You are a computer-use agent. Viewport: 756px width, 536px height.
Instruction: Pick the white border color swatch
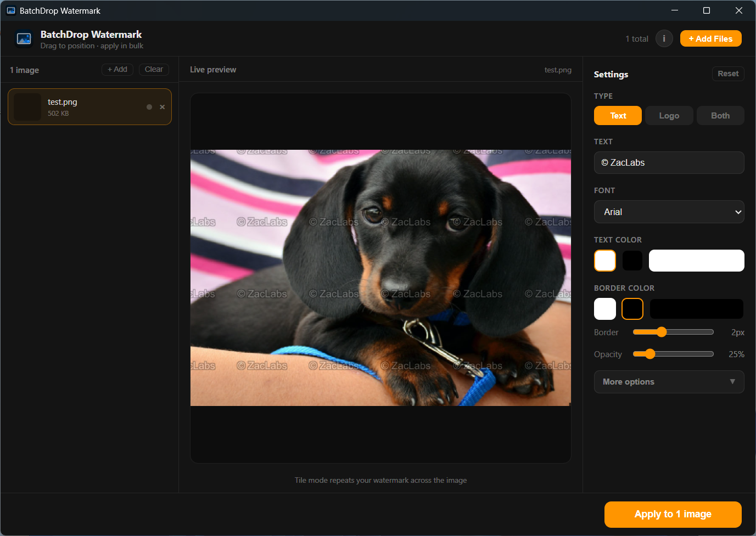click(x=605, y=309)
